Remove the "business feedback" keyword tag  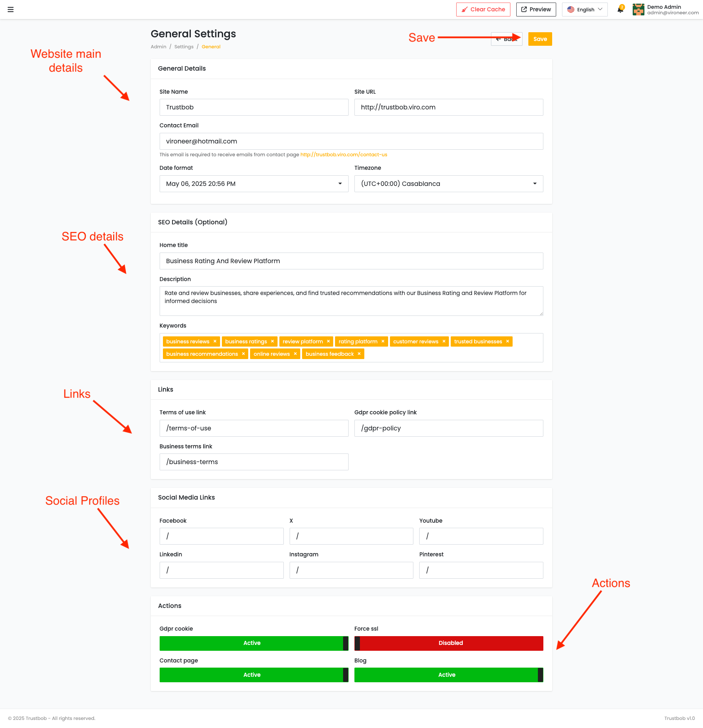[x=359, y=354]
